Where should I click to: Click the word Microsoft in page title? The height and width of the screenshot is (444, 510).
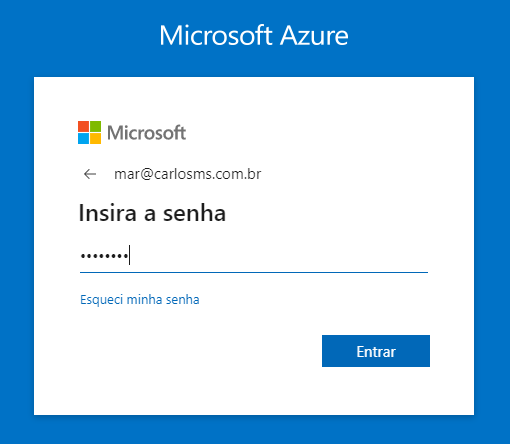pyautogui.click(x=216, y=35)
